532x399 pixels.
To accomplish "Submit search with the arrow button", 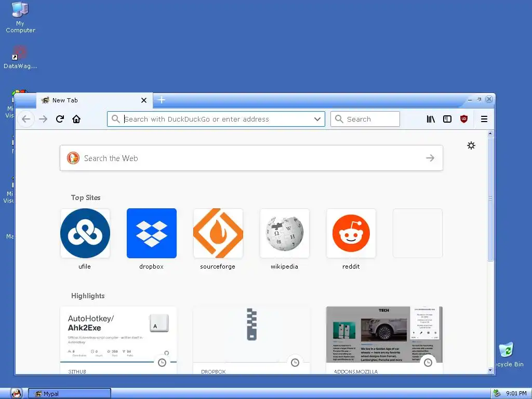I will 430,158.
